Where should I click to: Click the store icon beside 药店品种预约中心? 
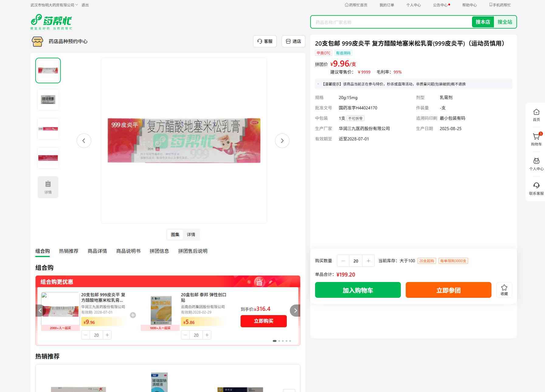pyautogui.click(x=37, y=41)
